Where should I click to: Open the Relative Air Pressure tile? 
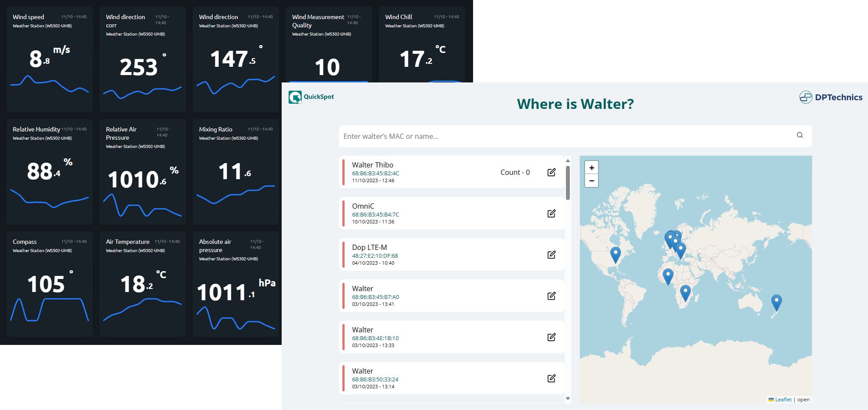[x=143, y=172]
